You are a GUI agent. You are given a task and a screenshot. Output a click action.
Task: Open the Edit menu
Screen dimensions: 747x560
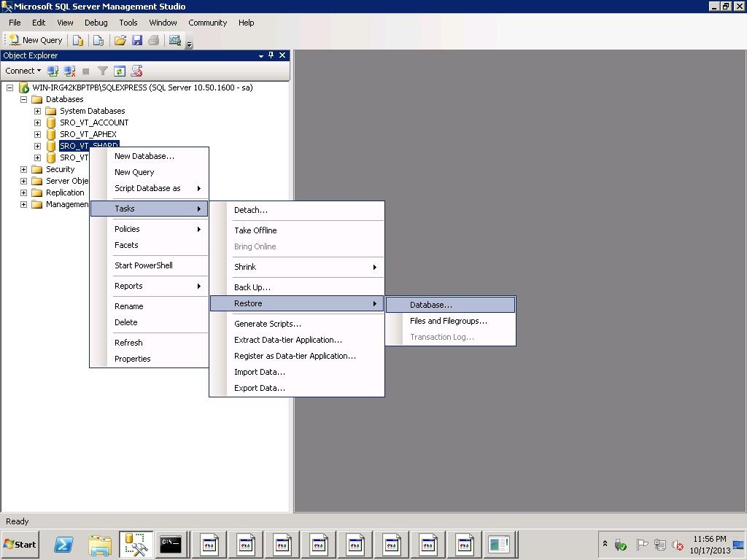coord(39,23)
